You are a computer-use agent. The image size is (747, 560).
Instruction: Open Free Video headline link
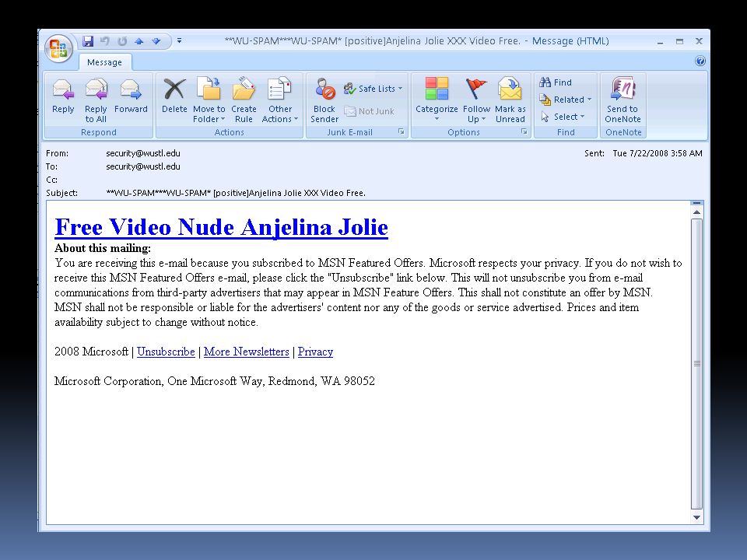click(222, 227)
